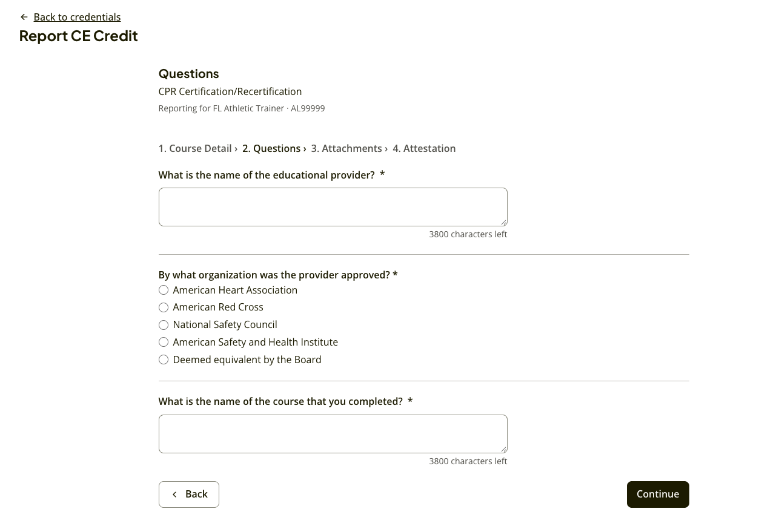
Task: Click the American Red Cross label text
Action: point(218,307)
